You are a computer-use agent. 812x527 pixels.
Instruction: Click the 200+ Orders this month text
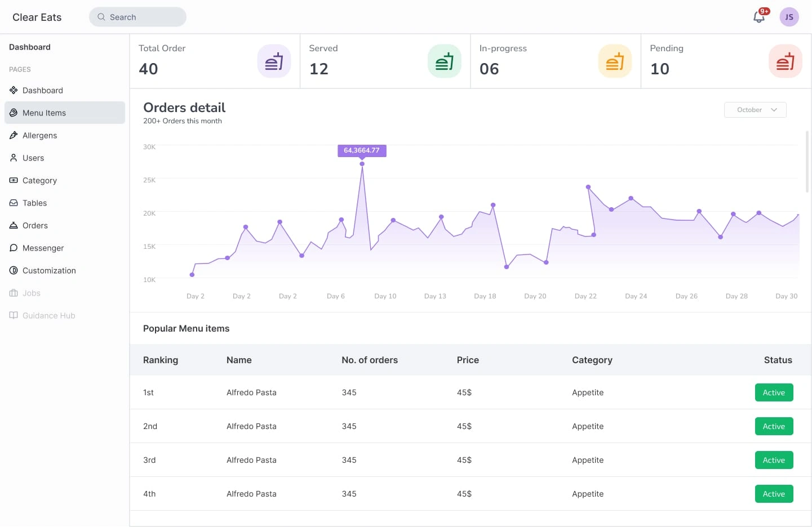tap(183, 121)
